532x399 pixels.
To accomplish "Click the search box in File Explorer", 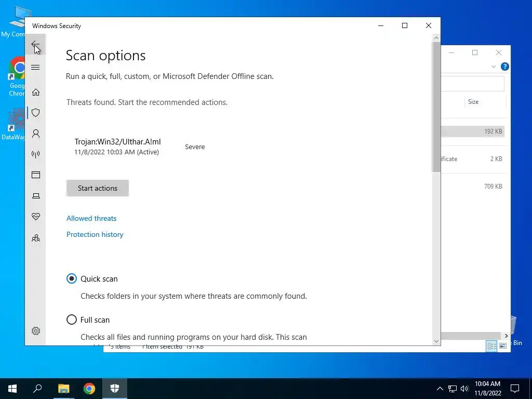I will click(x=473, y=84).
